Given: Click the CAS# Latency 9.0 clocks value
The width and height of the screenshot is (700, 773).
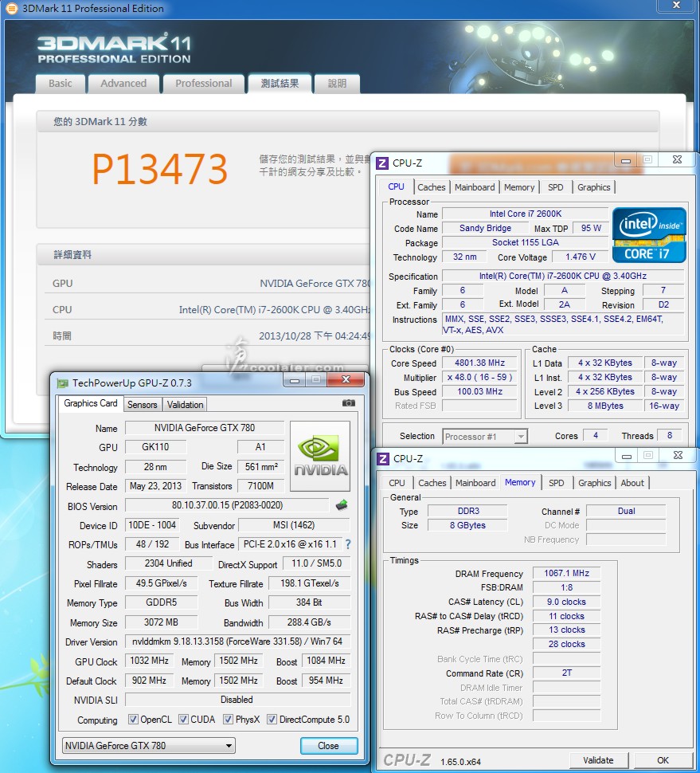Looking at the screenshot, I should point(566,602).
